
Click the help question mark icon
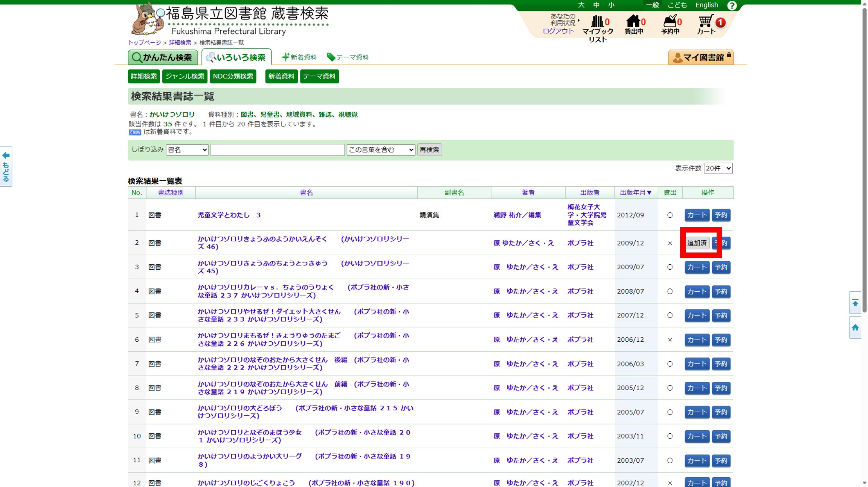click(731, 5)
